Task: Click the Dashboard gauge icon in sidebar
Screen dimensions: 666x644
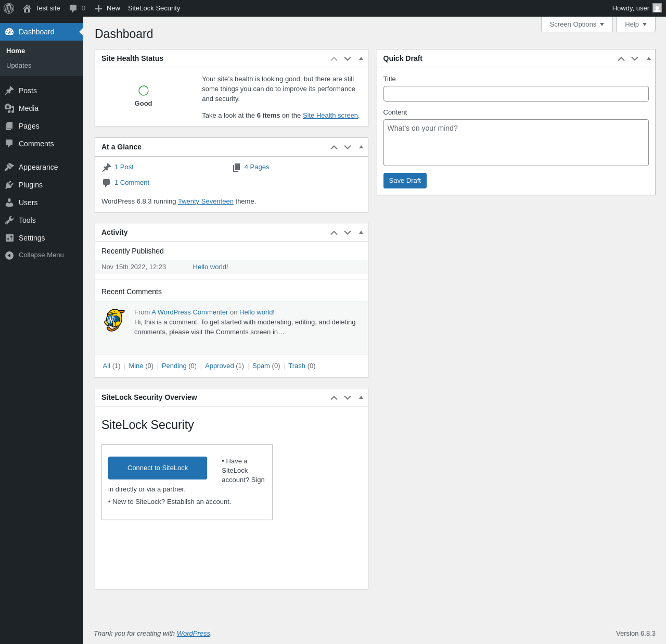Action: [9, 32]
